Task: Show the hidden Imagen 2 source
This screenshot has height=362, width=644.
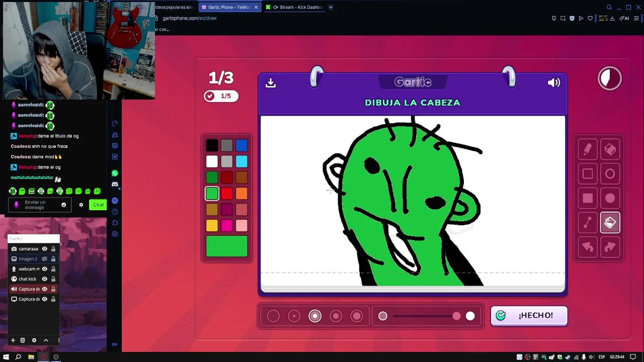Action: click(44, 259)
